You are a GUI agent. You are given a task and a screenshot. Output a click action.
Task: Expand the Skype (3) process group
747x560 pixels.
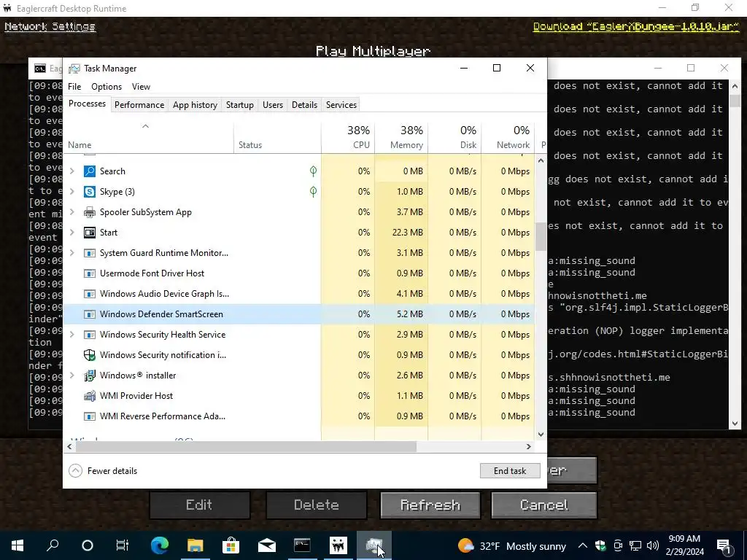(72, 192)
